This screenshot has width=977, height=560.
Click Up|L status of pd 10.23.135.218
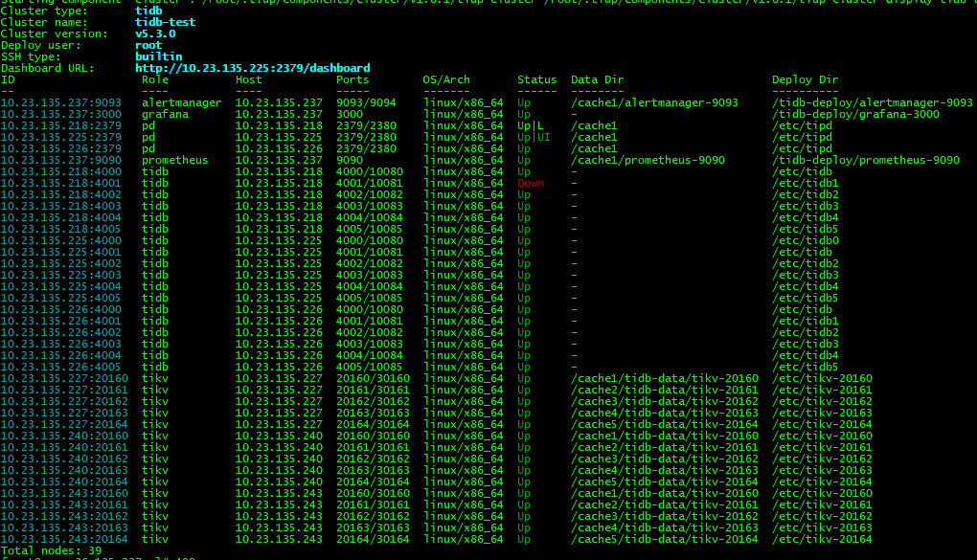pyautogui.click(x=531, y=125)
